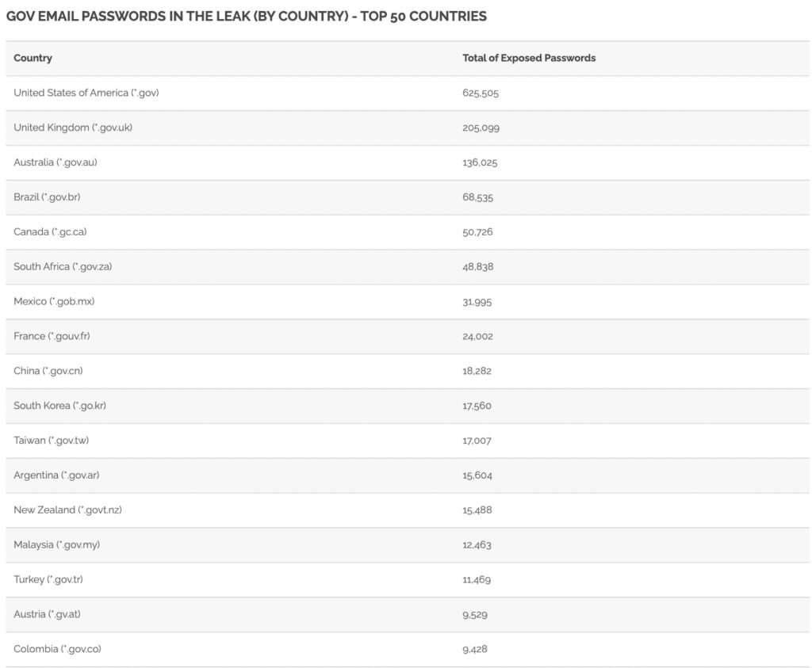The width and height of the screenshot is (812, 668).
Task: Click South Korea's count 17,560
Action: point(477,406)
